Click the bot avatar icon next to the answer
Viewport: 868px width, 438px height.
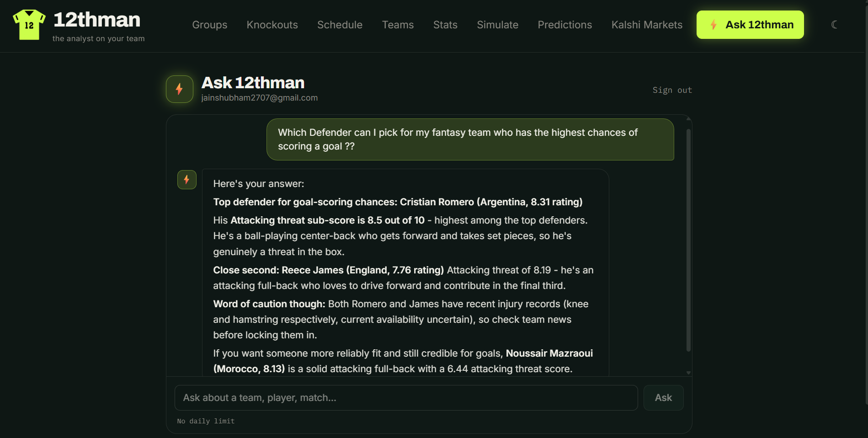pos(187,180)
